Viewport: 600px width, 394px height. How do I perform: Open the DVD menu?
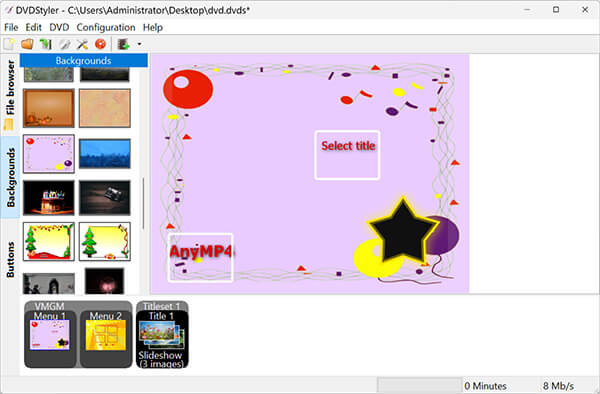tap(59, 28)
